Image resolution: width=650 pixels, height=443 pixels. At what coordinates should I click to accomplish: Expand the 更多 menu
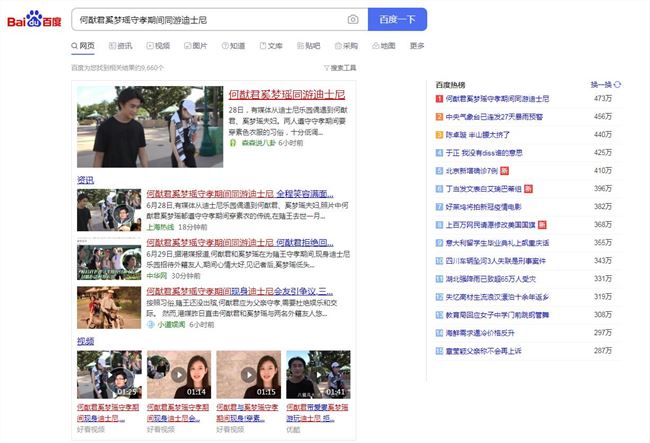[417, 46]
